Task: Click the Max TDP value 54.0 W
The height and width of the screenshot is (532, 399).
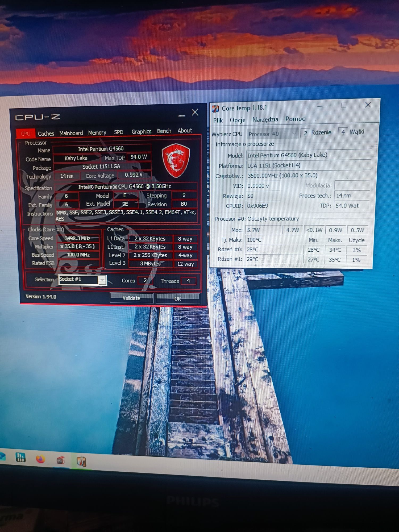Action: point(139,157)
